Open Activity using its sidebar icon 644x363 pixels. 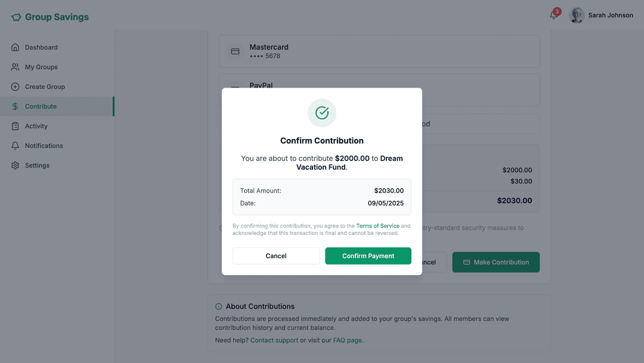tap(14, 126)
